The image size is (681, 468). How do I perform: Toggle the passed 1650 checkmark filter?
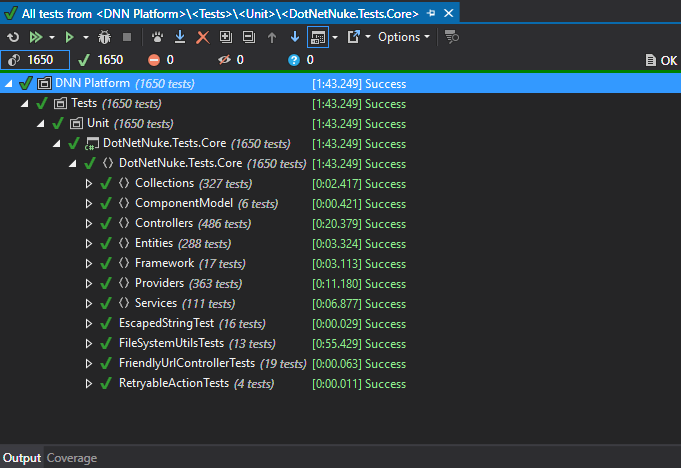(x=101, y=60)
